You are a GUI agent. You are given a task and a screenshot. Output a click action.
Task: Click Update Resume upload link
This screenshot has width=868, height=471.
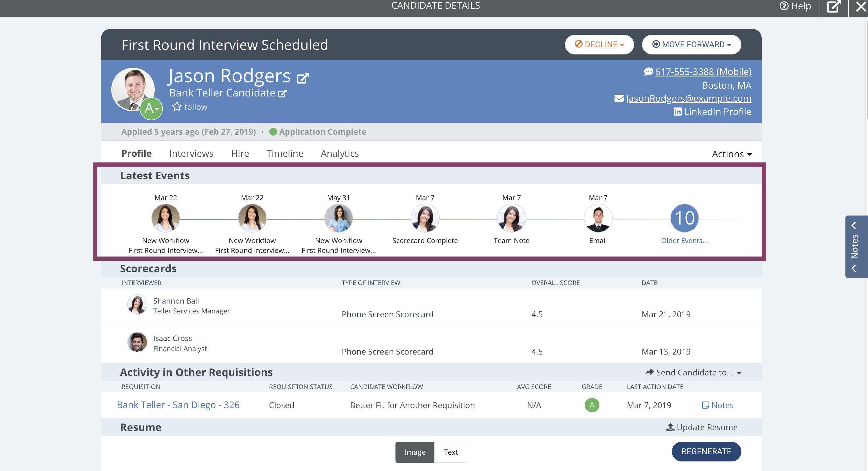point(702,427)
